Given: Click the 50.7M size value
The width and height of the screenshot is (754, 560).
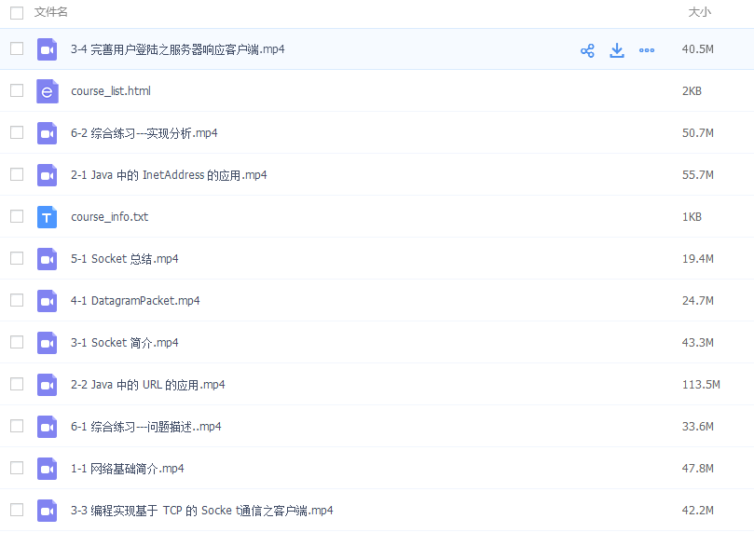Looking at the screenshot, I should point(698,133).
